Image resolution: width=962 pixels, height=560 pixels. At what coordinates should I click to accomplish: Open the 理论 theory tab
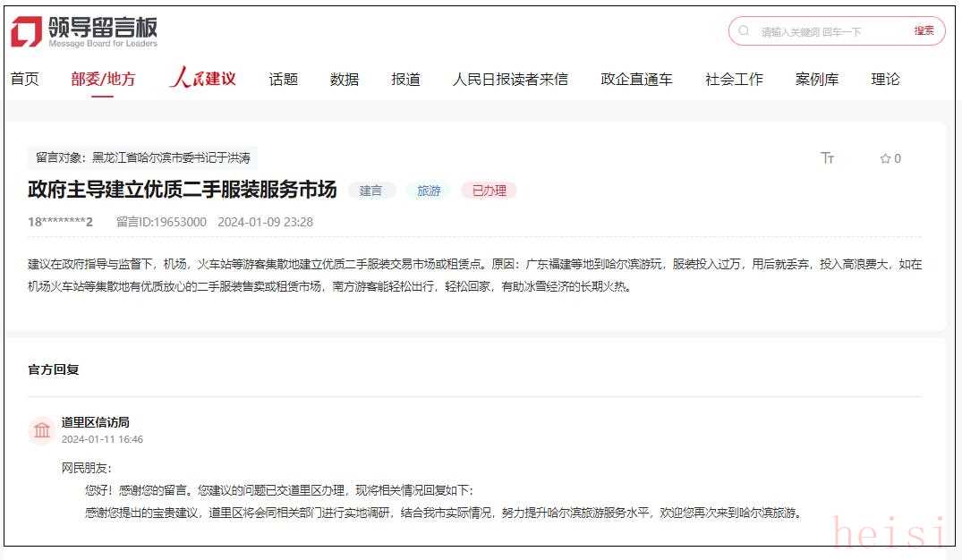coord(885,79)
